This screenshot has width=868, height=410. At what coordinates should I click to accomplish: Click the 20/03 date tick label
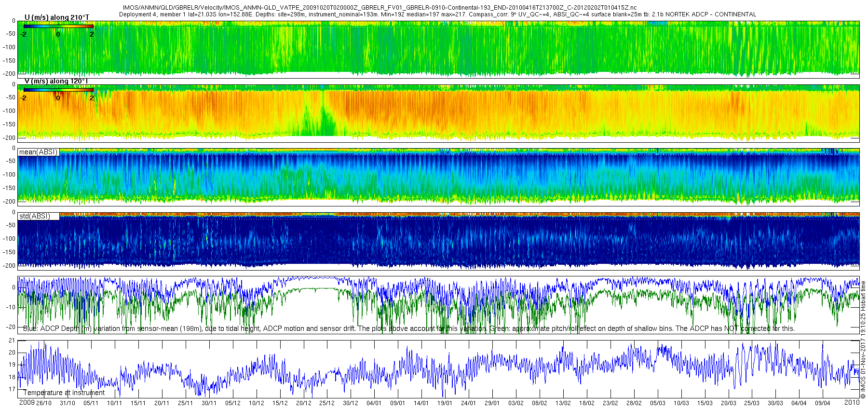[x=728, y=403]
